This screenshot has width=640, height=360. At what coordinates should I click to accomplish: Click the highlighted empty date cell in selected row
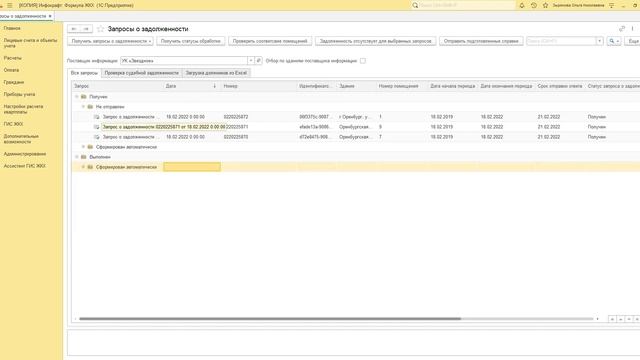tap(192, 167)
